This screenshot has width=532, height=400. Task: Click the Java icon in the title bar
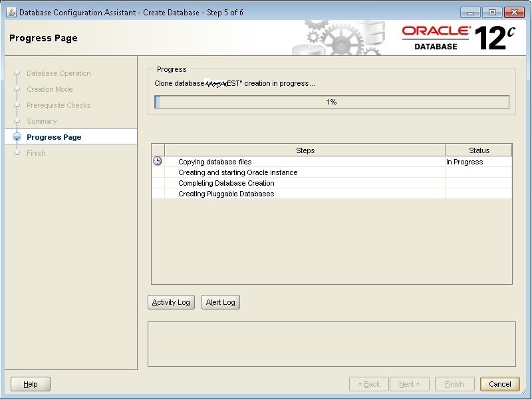click(x=11, y=13)
